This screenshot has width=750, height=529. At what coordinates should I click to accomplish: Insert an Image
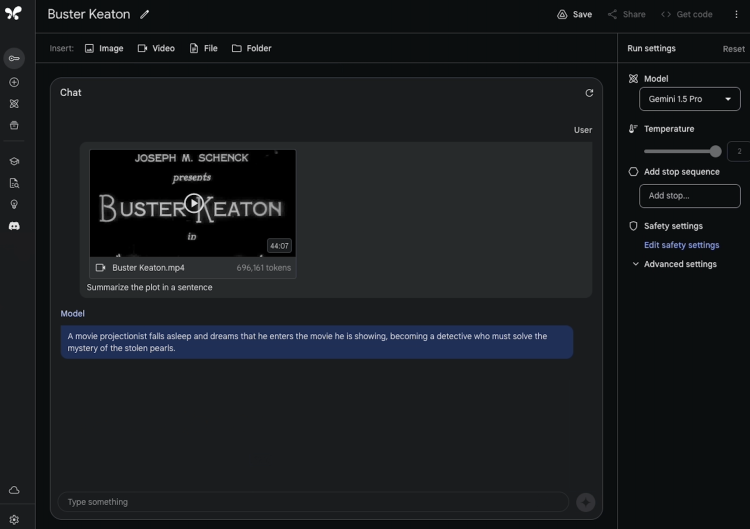click(104, 48)
